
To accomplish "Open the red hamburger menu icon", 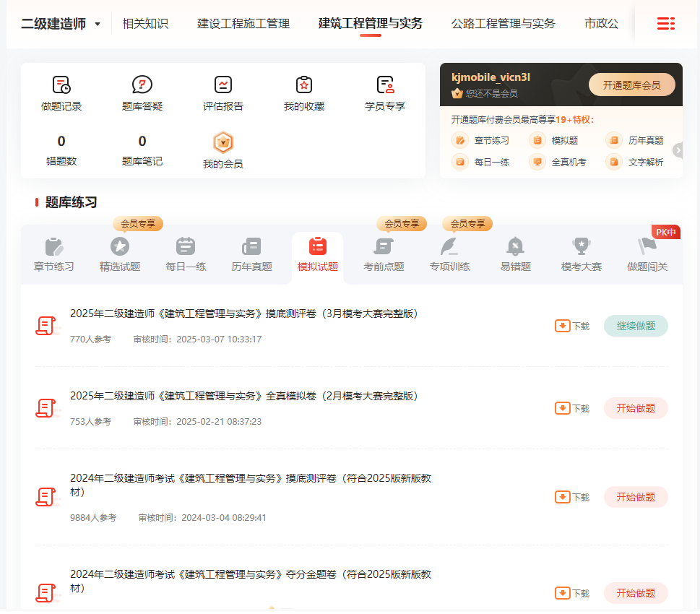I will point(665,23).
